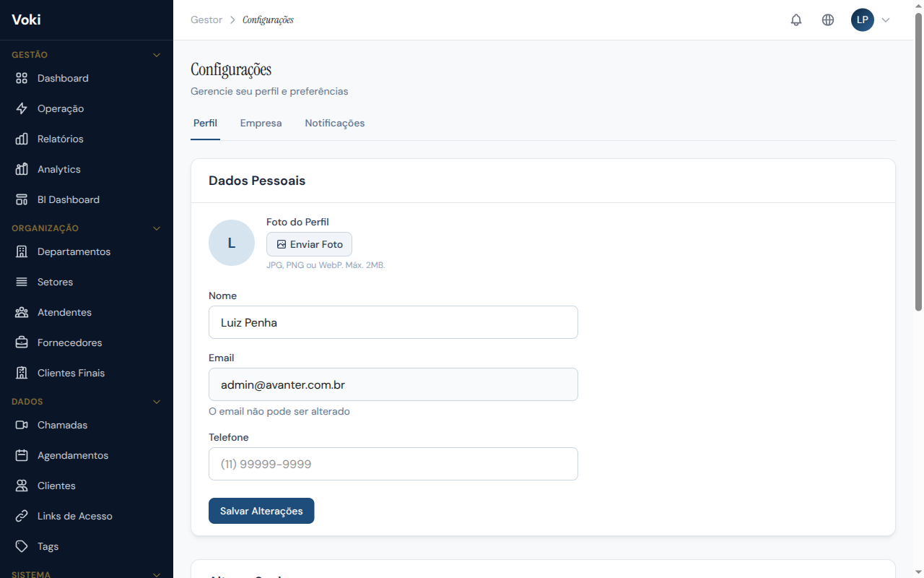Click the globe language icon
The width and height of the screenshot is (924, 578).
pos(828,20)
